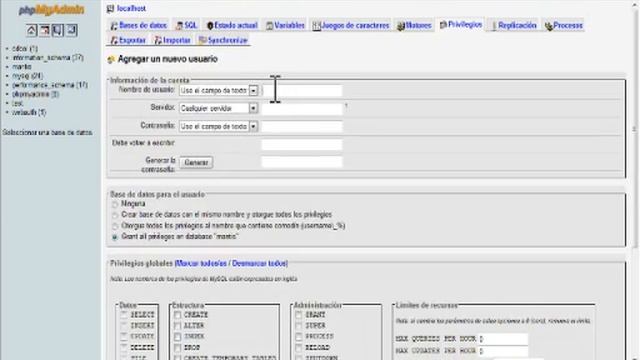Switch to the Replicación tab
The width and height of the screenshot is (640, 360).
click(x=513, y=25)
